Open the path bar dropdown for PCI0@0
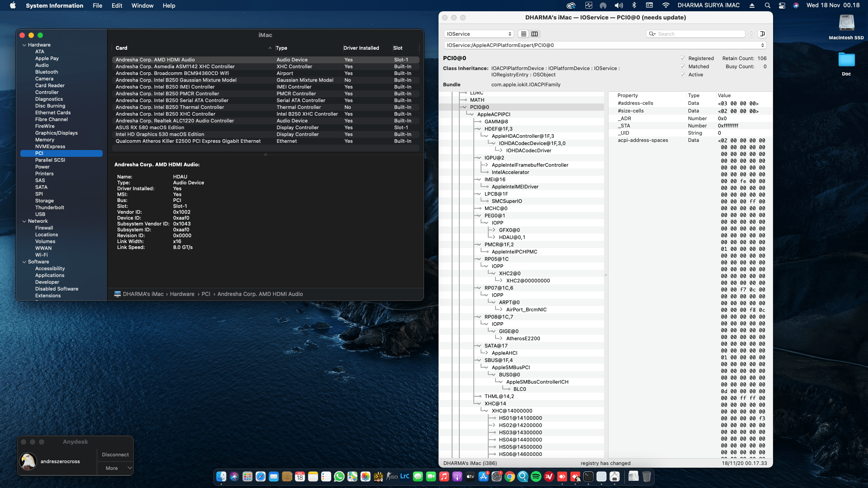Image resolution: width=868 pixels, height=488 pixels. pyautogui.click(x=762, y=45)
